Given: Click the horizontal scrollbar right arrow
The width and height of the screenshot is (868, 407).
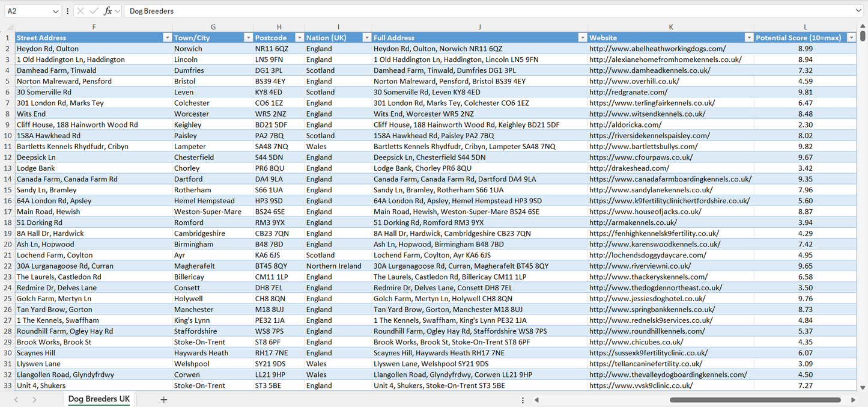Looking at the screenshot, I should pyautogui.click(x=853, y=400).
